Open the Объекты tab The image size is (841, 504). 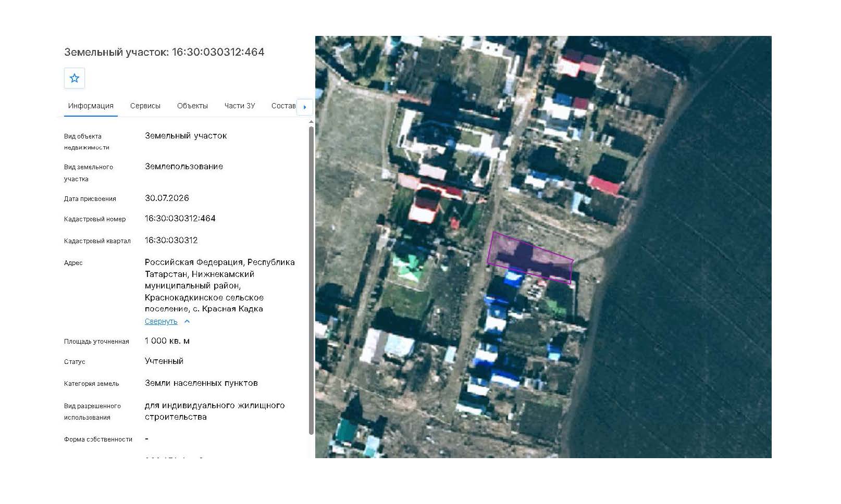(192, 106)
